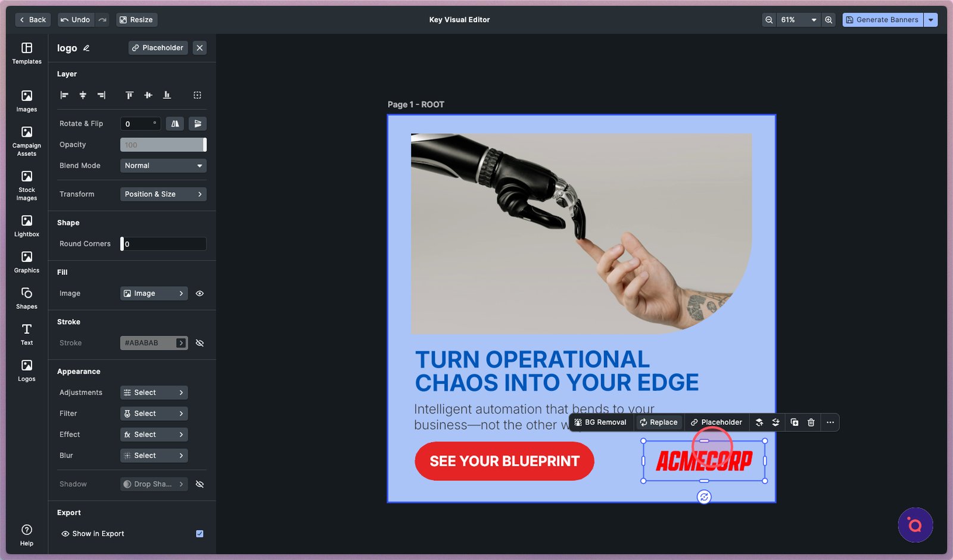953x560 pixels.
Task: Uncheck Show in Export checkbox
Action: [x=200, y=534]
